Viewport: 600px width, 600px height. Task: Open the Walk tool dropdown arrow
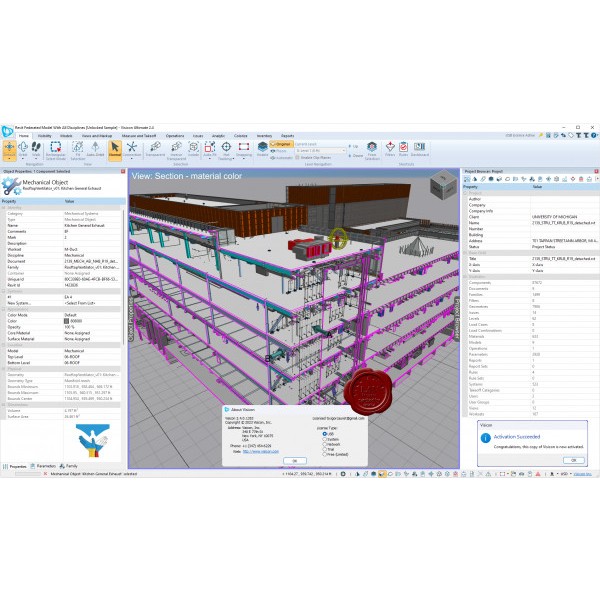click(x=36, y=158)
